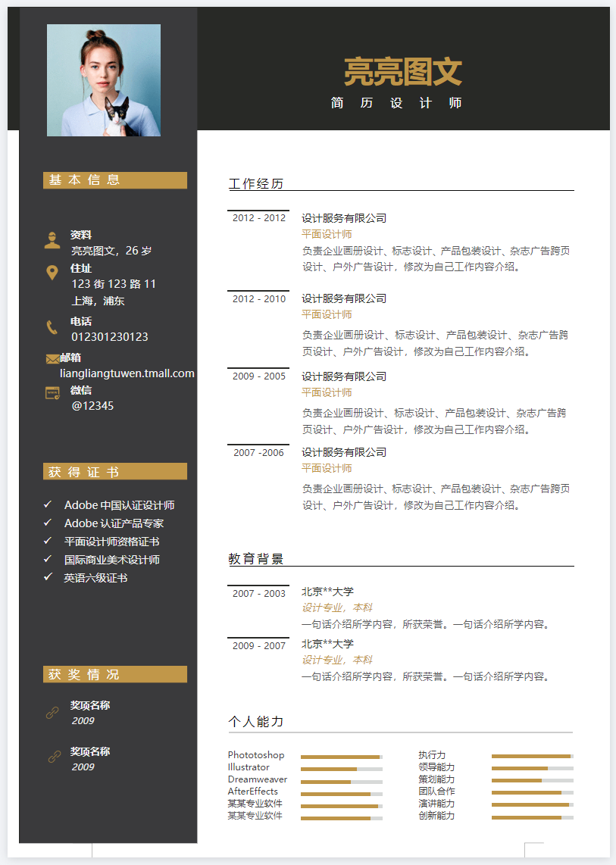
Task: Click the 策划能力 ability bar
Action: pyautogui.click(x=533, y=781)
